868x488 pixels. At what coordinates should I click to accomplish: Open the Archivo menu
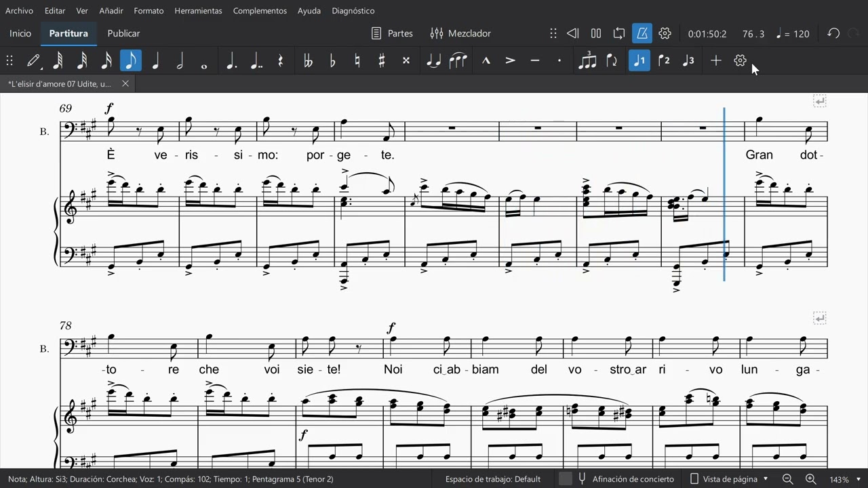click(19, 11)
